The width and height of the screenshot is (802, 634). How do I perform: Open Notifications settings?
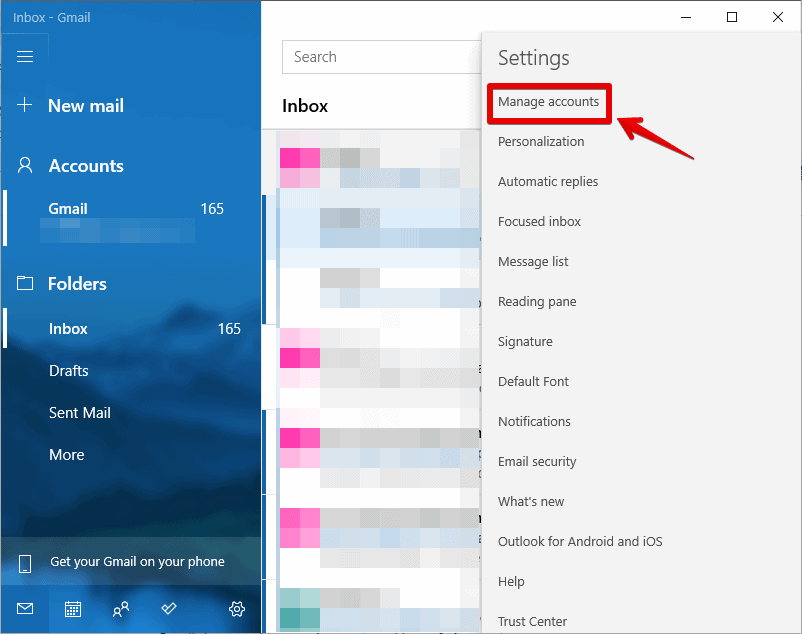pyautogui.click(x=534, y=421)
